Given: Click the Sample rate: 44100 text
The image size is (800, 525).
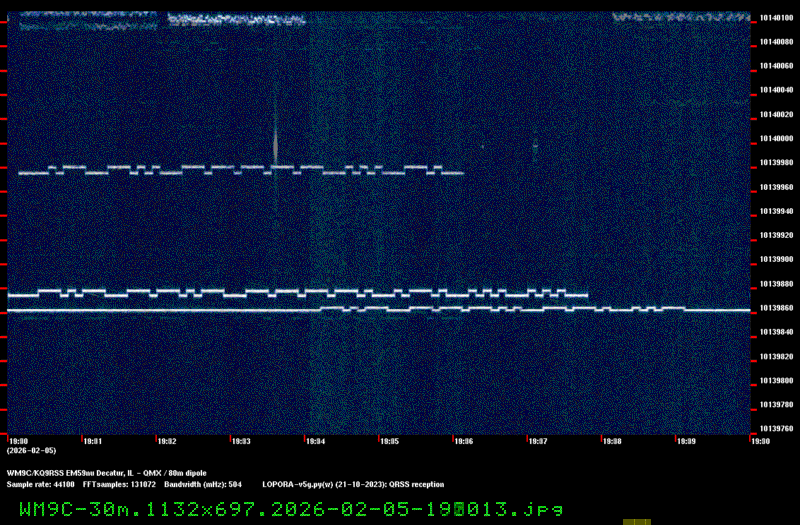Looking at the screenshot, I should 40,485.
